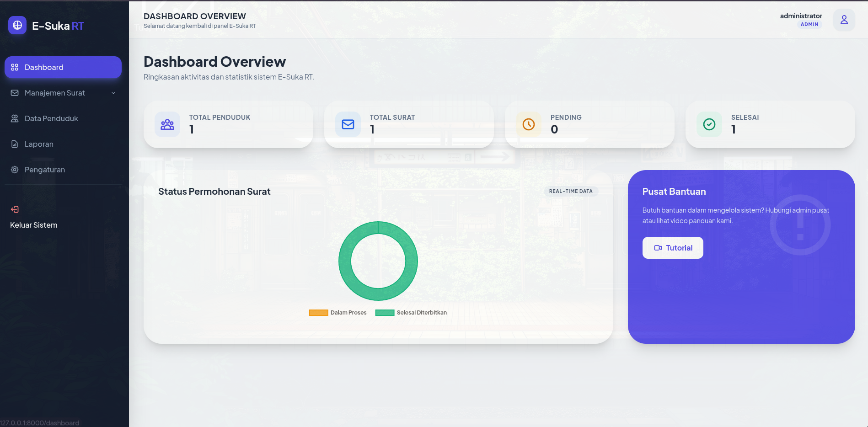This screenshot has width=868, height=427.
Task: Click the Real-Time Data label
Action: [571, 191]
